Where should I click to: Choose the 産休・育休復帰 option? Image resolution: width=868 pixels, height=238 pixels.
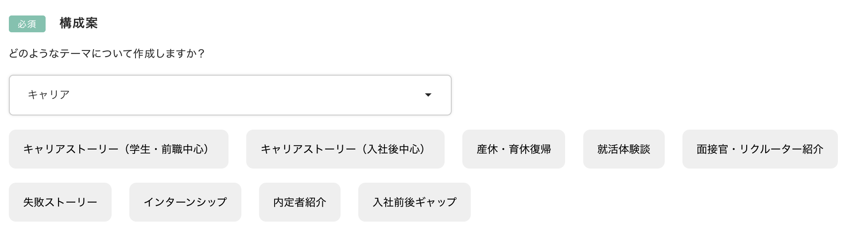(x=513, y=149)
